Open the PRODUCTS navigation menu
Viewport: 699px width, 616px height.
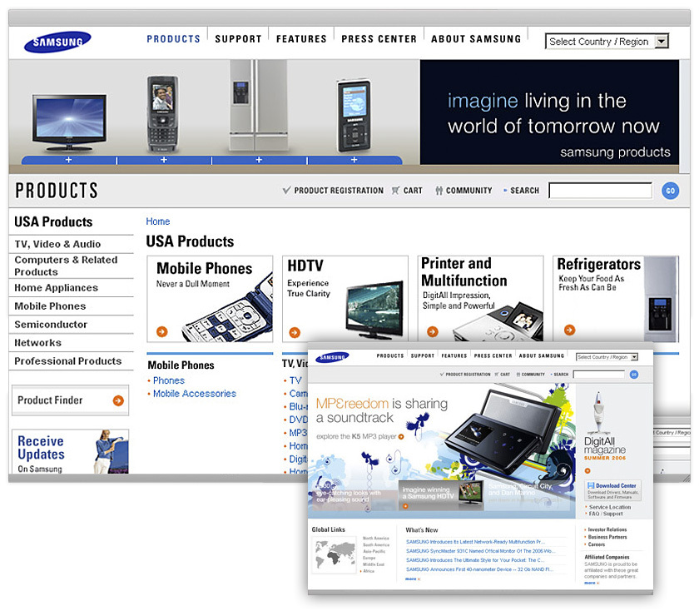pyautogui.click(x=172, y=38)
